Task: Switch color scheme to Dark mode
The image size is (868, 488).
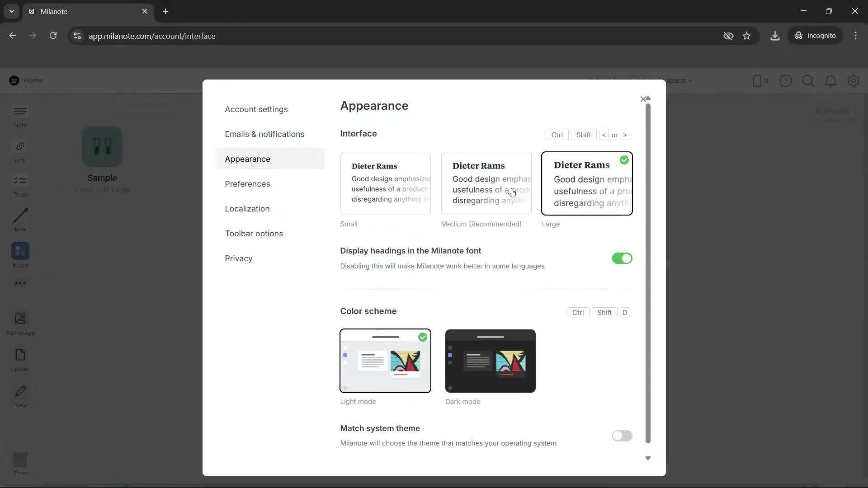Action: click(490, 361)
